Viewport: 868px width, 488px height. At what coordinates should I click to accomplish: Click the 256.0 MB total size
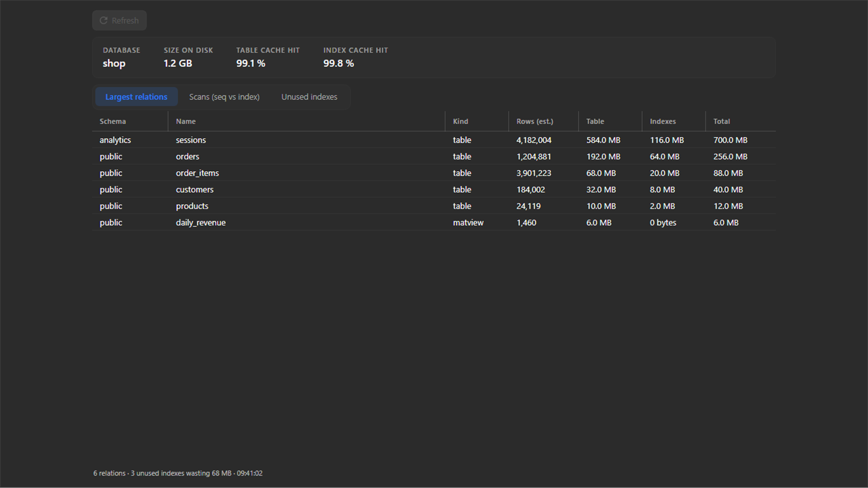click(731, 157)
